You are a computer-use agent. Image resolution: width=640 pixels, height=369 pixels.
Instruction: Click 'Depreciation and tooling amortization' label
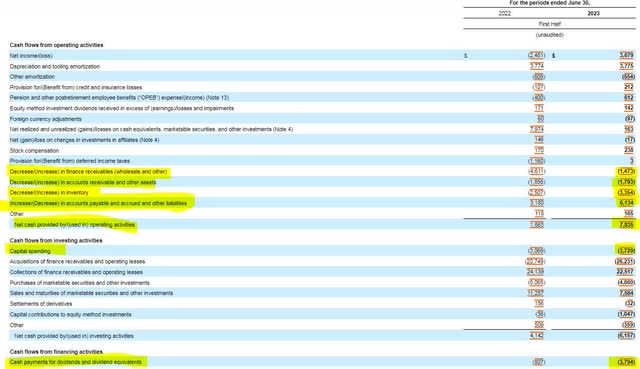tap(55, 66)
